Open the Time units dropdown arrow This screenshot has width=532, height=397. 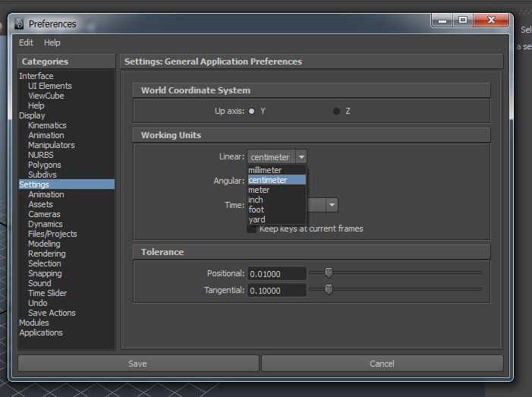click(332, 205)
